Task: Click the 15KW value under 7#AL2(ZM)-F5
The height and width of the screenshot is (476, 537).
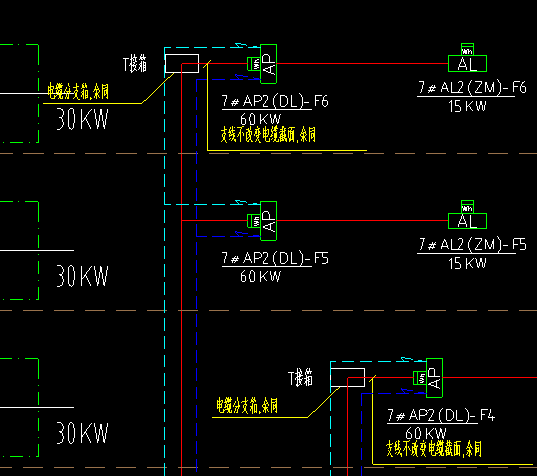Action: (x=467, y=263)
